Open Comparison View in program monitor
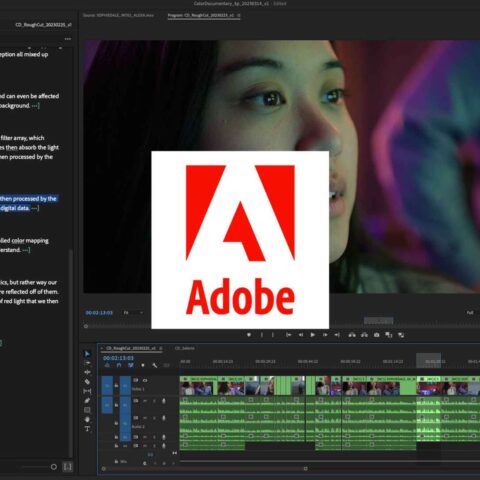Image resolution: width=480 pixels, height=480 pixels. pyautogui.click(x=389, y=335)
